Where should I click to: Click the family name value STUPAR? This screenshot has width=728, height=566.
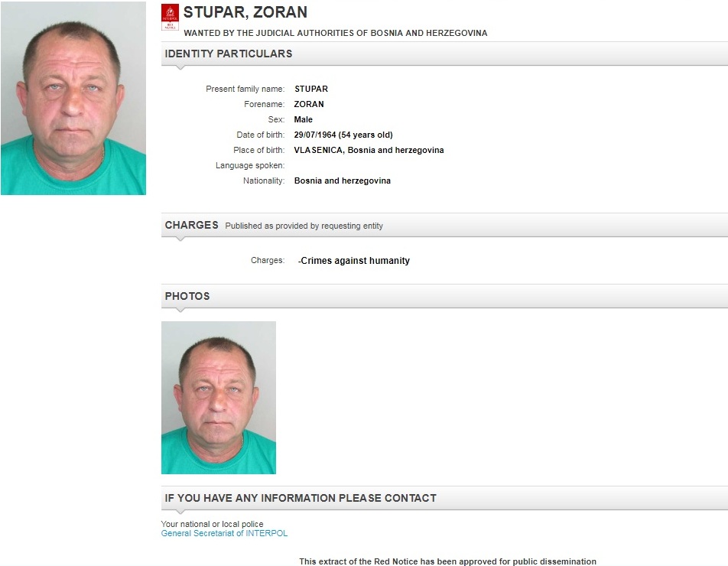tap(311, 89)
